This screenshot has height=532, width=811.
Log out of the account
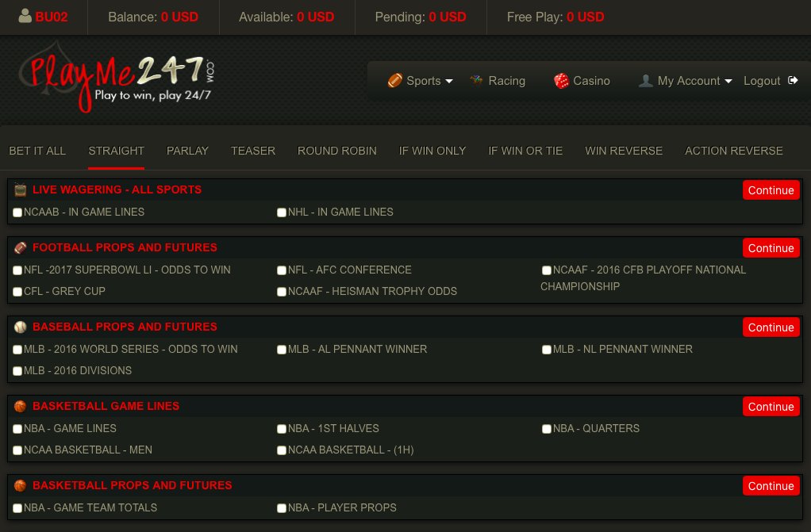tap(771, 81)
